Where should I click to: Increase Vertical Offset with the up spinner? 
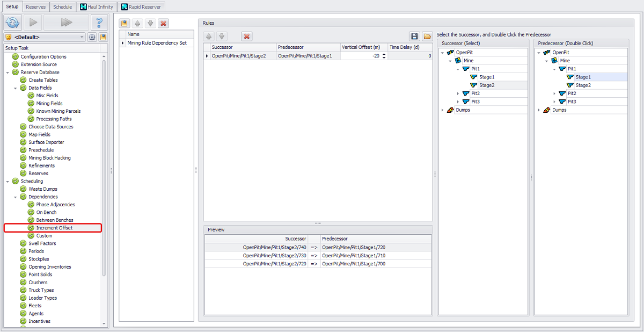coord(384,54)
